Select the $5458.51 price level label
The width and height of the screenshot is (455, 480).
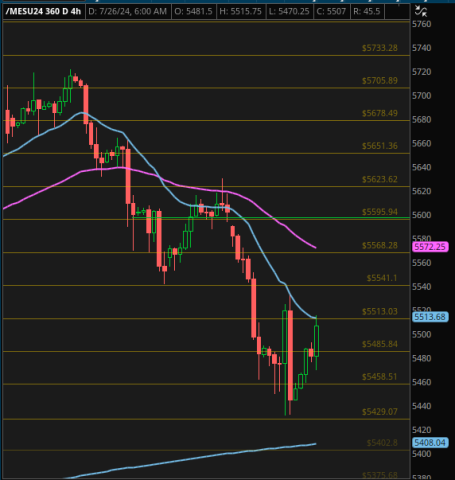(380, 377)
